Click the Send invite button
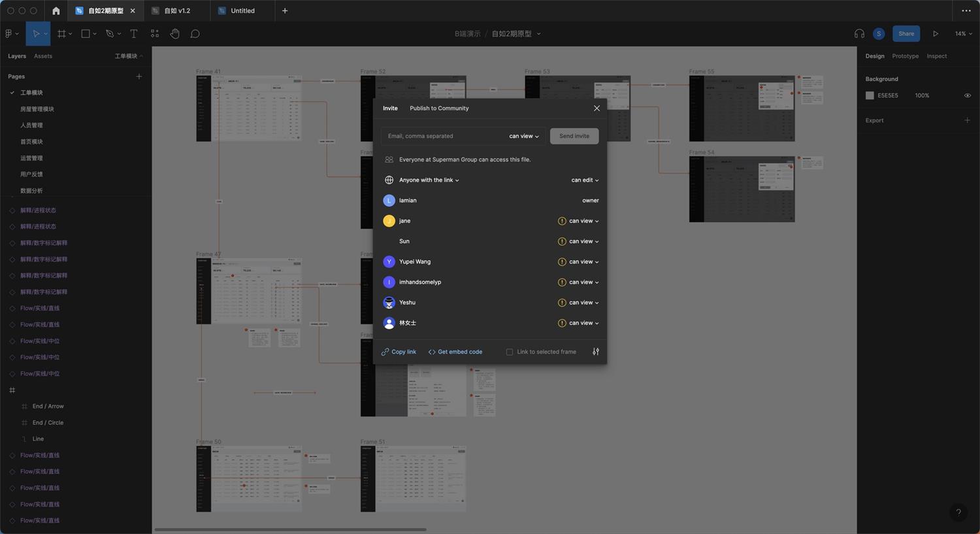This screenshot has height=534, width=980. pyautogui.click(x=574, y=136)
